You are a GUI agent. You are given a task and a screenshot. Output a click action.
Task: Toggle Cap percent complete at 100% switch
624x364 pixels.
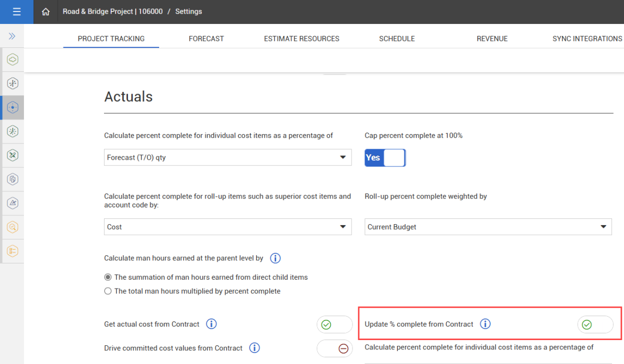(x=385, y=158)
